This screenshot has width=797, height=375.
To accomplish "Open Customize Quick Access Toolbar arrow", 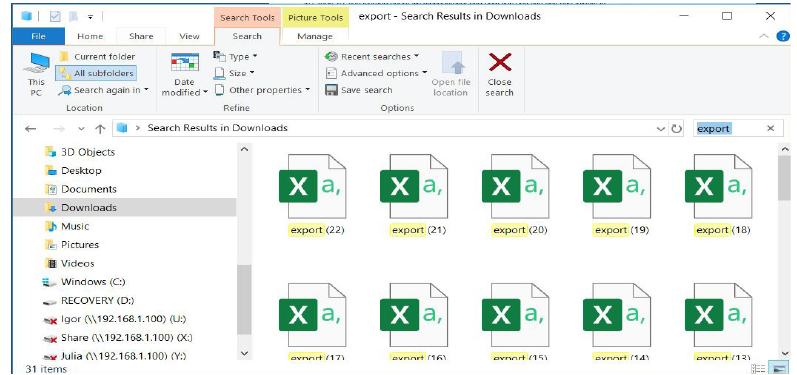I will click(90, 17).
